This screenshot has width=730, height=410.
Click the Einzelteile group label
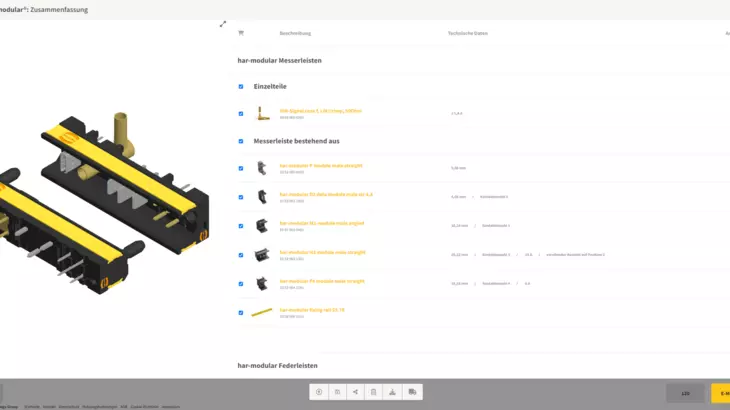(x=270, y=87)
